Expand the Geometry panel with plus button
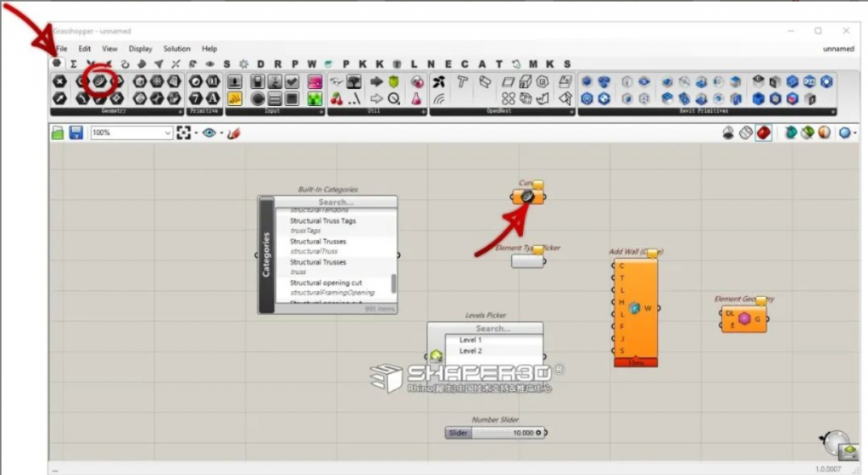This screenshot has width=868, height=475. click(180, 112)
